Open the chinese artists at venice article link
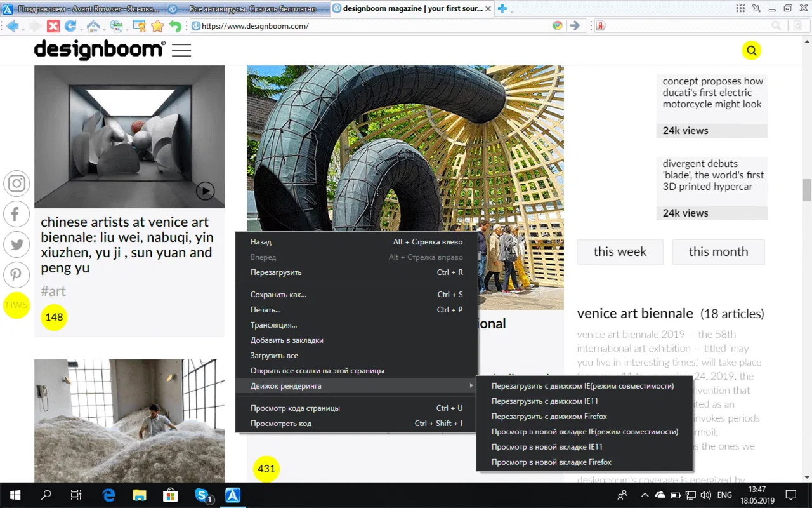Screen dimensions: 812x508 [x=128, y=245]
